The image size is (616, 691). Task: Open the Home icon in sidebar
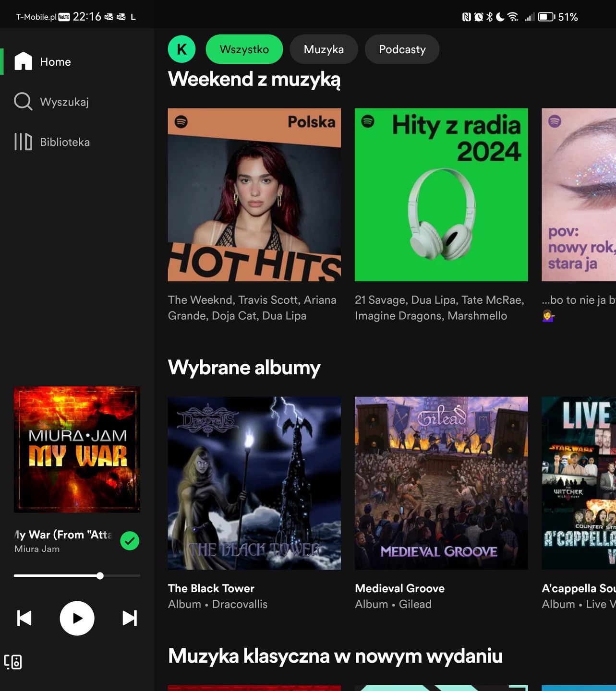(23, 61)
